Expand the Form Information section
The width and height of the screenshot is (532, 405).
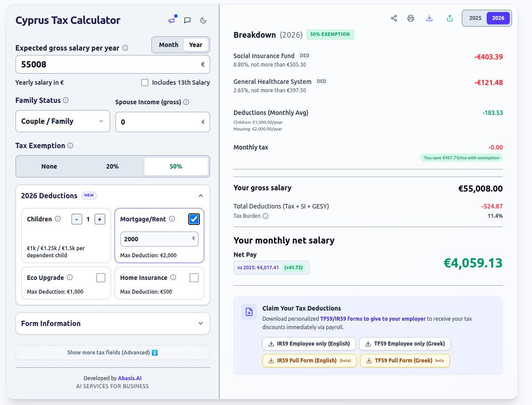click(x=112, y=323)
